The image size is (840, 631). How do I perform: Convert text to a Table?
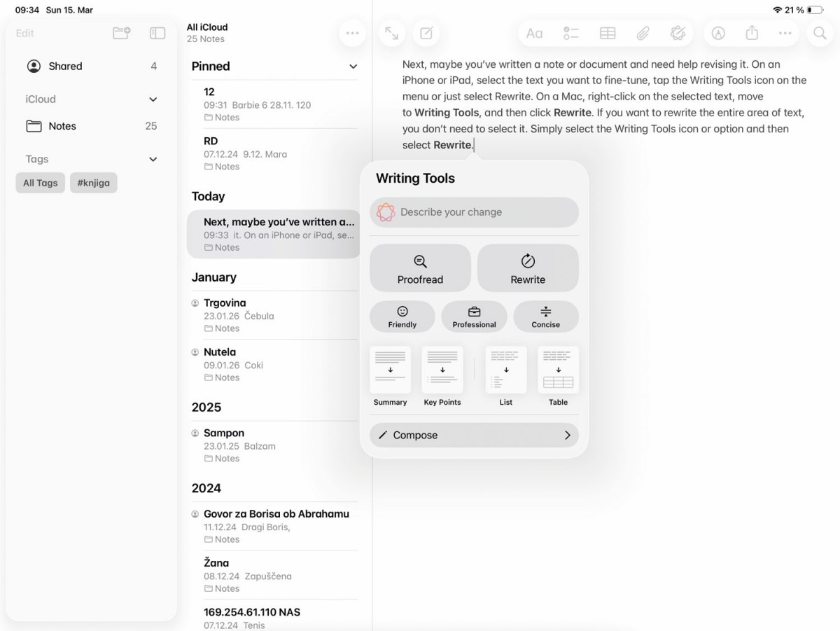558,377
